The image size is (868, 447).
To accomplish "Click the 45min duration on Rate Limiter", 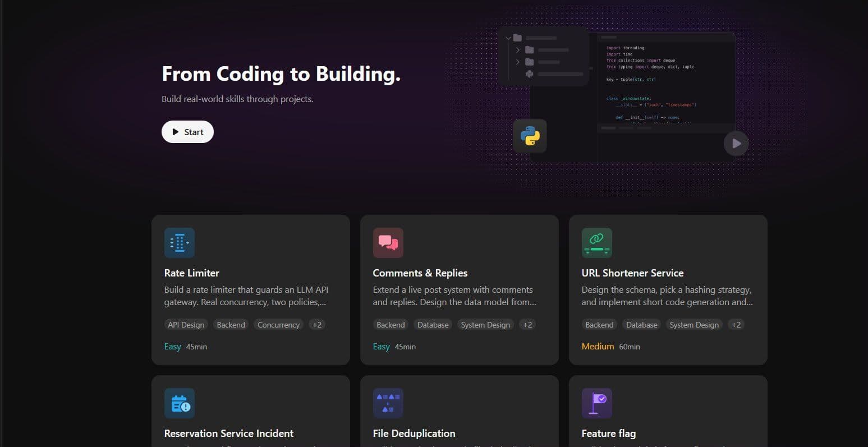I will [x=196, y=347].
